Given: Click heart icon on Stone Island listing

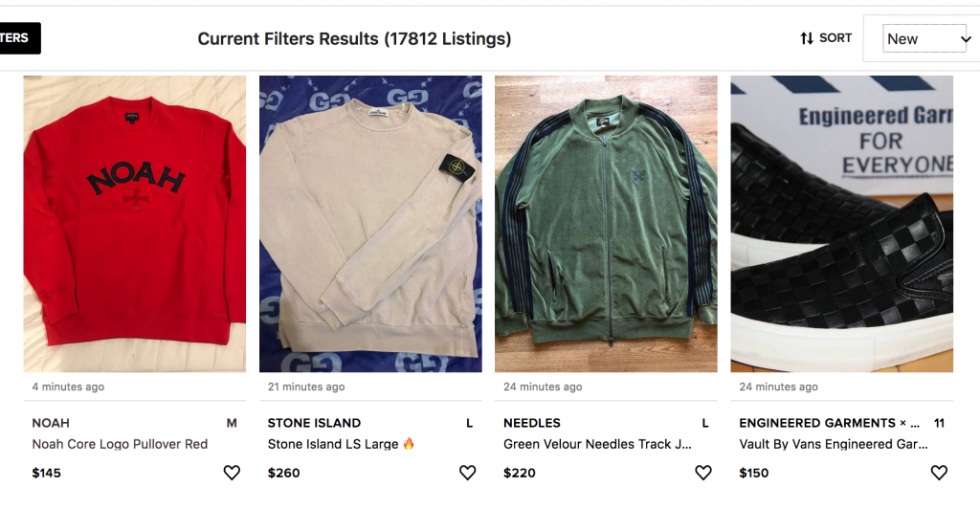Looking at the screenshot, I should (x=467, y=473).
